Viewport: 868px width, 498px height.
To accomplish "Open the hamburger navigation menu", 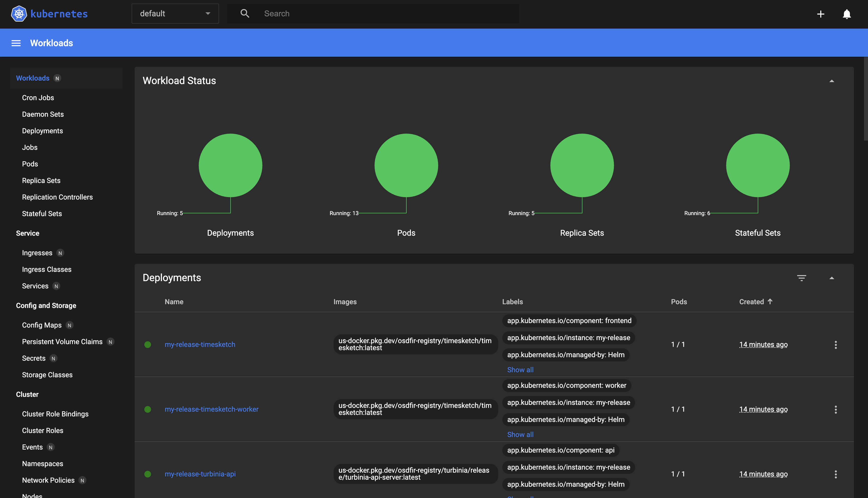I will click(16, 43).
